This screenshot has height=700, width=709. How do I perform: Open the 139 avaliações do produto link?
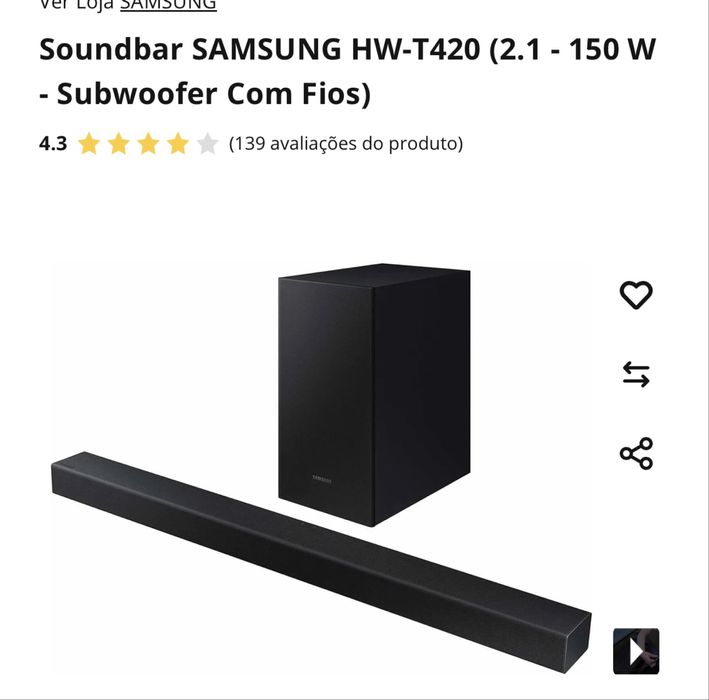(346, 143)
